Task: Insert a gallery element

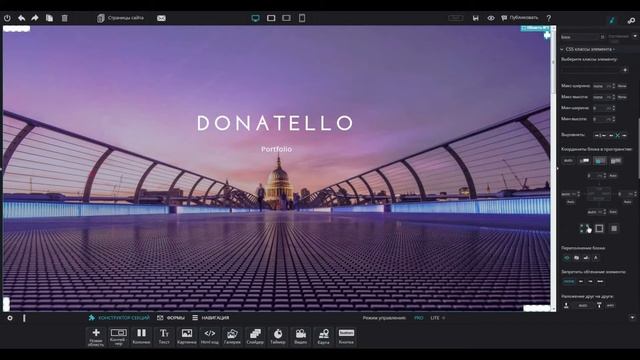Action: coord(232,337)
